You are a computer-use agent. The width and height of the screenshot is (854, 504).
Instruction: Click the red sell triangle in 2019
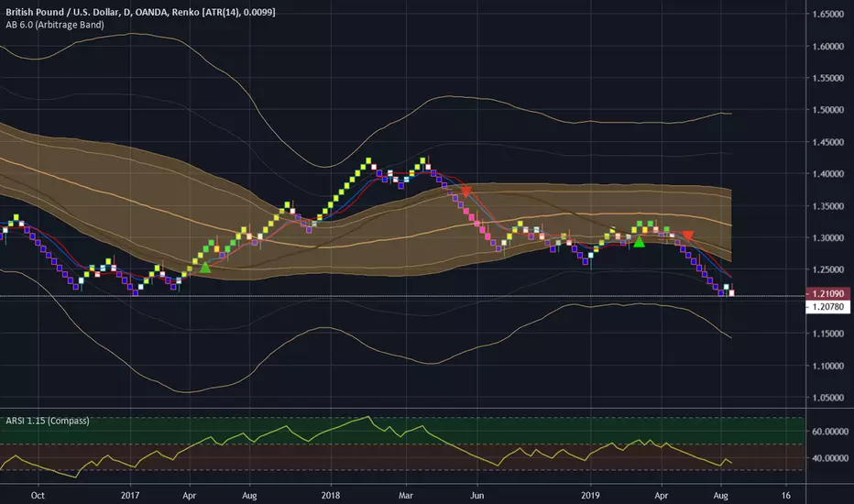pyautogui.click(x=688, y=236)
